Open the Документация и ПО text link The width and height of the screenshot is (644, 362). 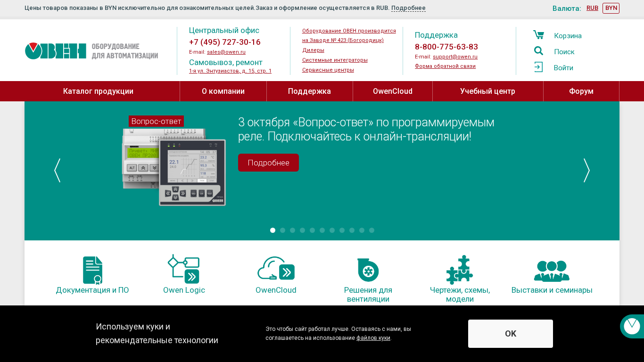click(x=92, y=290)
